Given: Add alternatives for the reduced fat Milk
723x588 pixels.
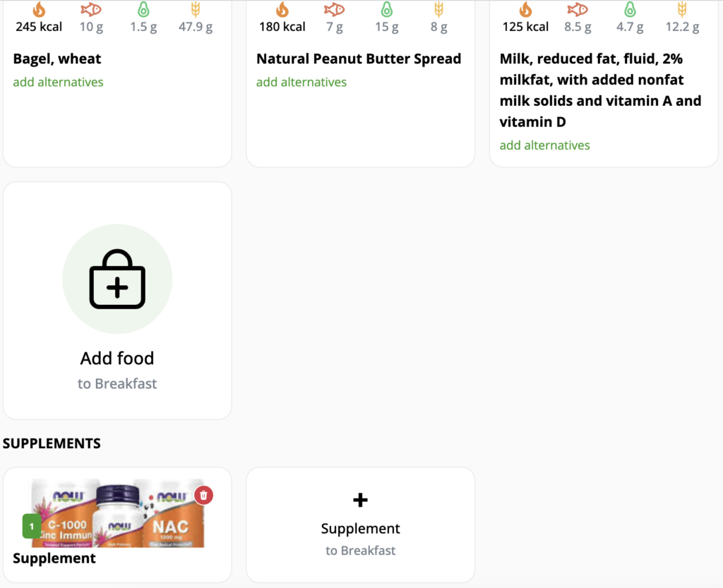Looking at the screenshot, I should tap(544, 145).
